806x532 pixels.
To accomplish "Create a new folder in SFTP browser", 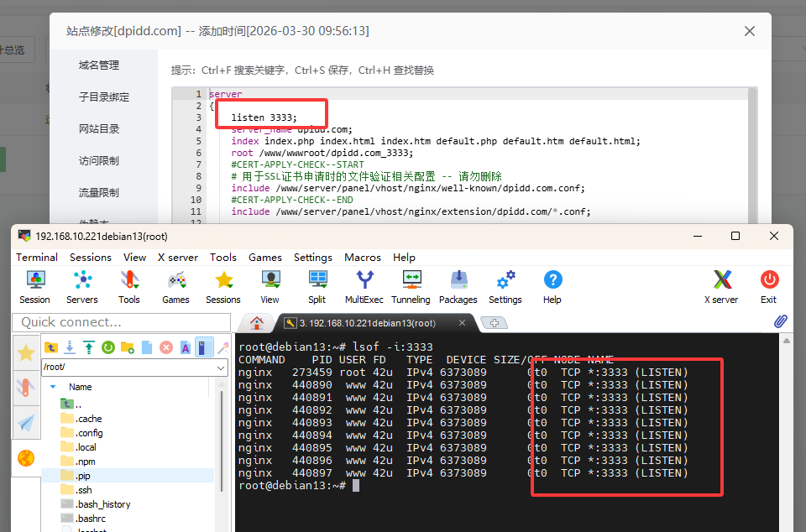I will coord(128,347).
